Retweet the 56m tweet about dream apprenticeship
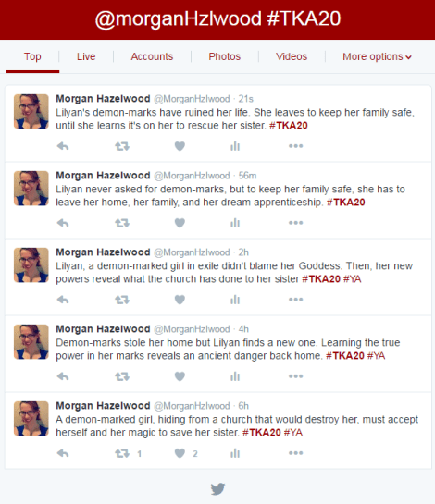Viewport: 435px width, 504px height. [x=122, y=223]
